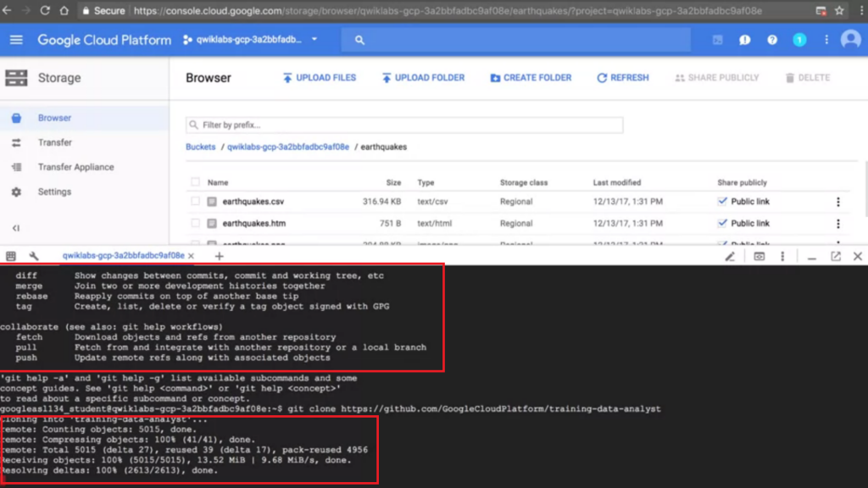Tick the earthquakes.htm row checkbox
The width and height of the screenshot is (868, 488).
195,223
